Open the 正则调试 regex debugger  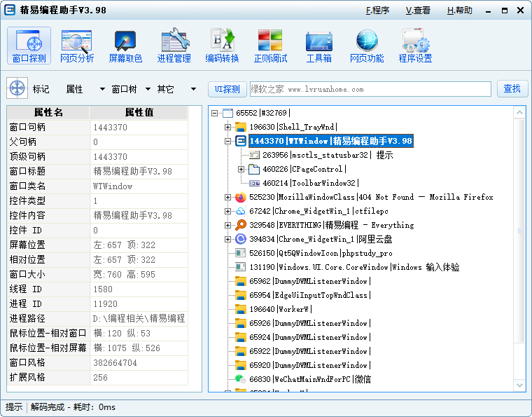(270, 46)
